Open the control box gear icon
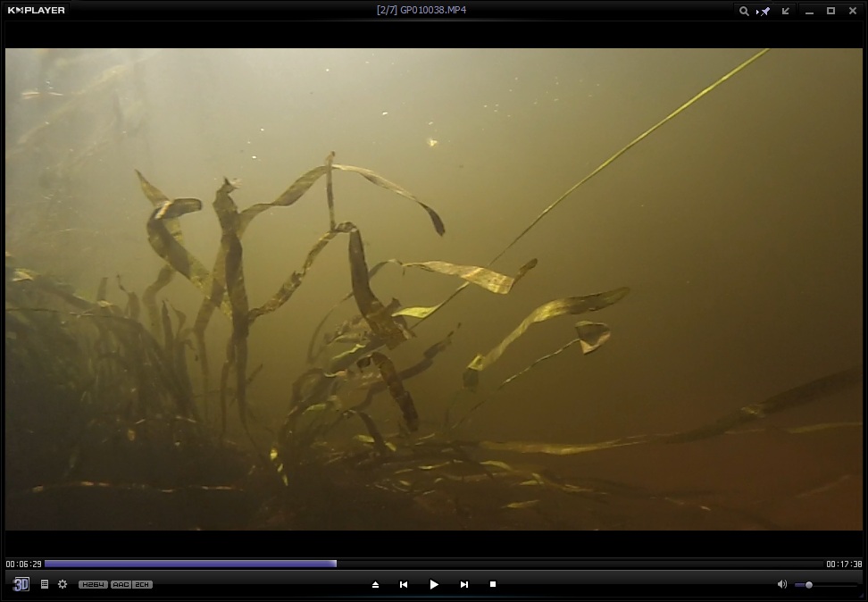 (63, 584)
